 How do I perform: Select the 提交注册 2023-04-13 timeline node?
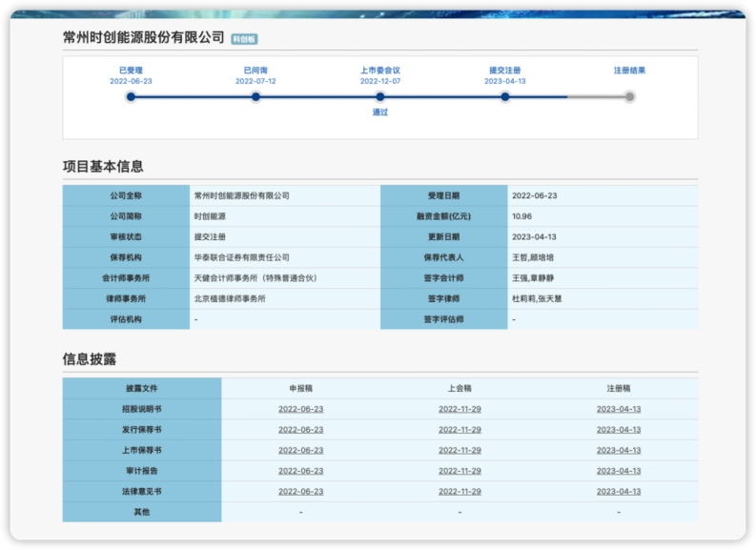pos(505,97)
